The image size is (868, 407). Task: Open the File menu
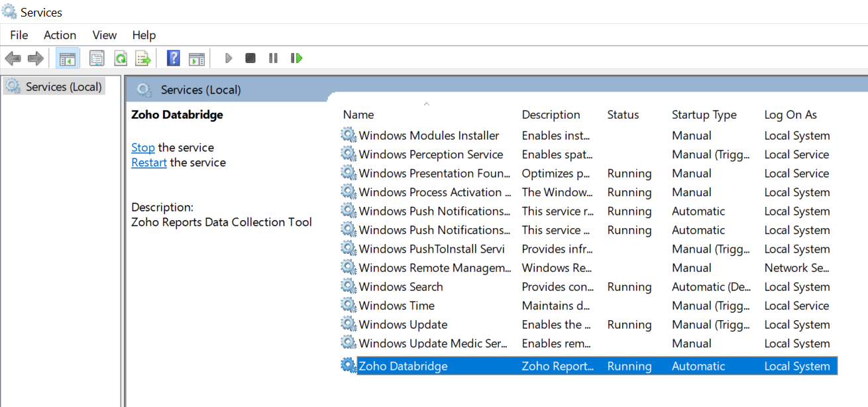(19, 35)
